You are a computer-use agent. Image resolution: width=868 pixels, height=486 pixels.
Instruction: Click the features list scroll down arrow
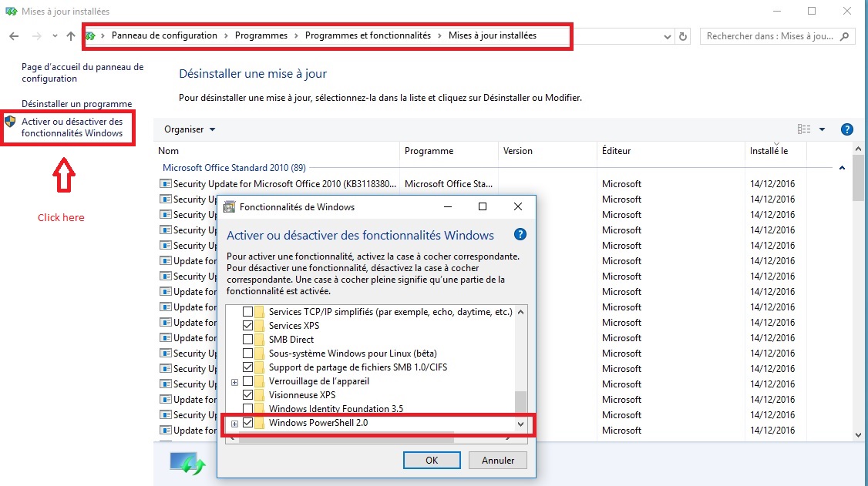click(x=520, y=424)
